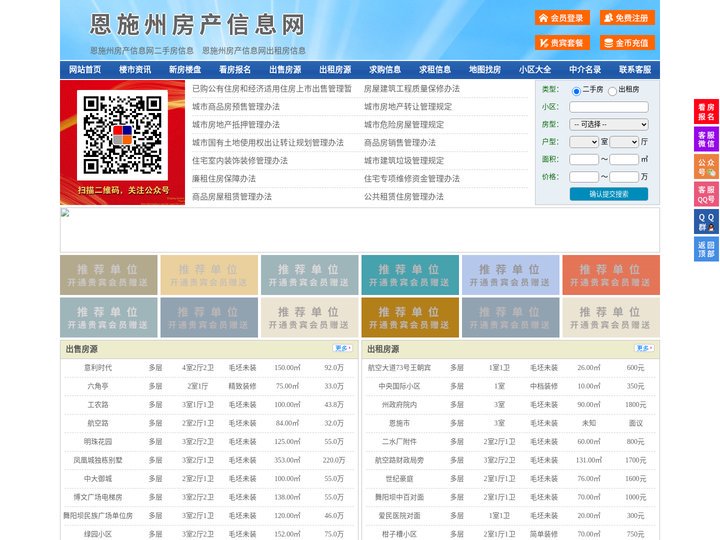Open the 六角亭 sale listing
This screenshot has width=720, height=540.
(98, 386)
